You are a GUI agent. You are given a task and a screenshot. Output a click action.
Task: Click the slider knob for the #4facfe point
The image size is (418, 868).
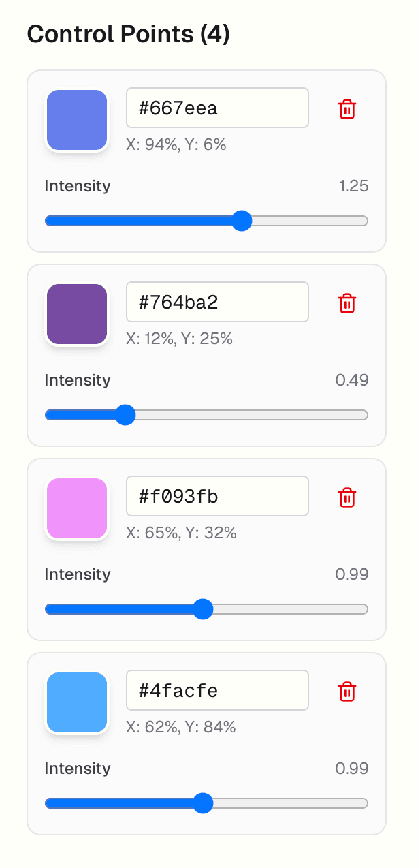click(202, 803)
